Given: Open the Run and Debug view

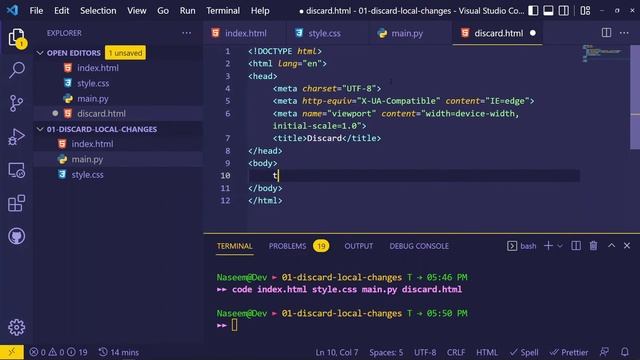Looking at the screenshot, I should pos(17,137).
